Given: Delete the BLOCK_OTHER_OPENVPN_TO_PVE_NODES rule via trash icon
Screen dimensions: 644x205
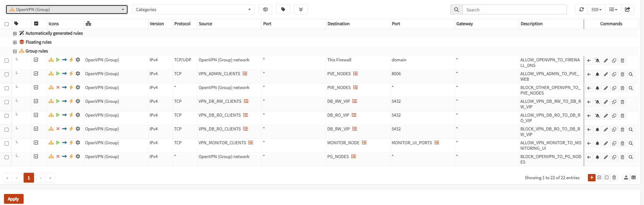Looking at the screenshot, I should [622, 88].
